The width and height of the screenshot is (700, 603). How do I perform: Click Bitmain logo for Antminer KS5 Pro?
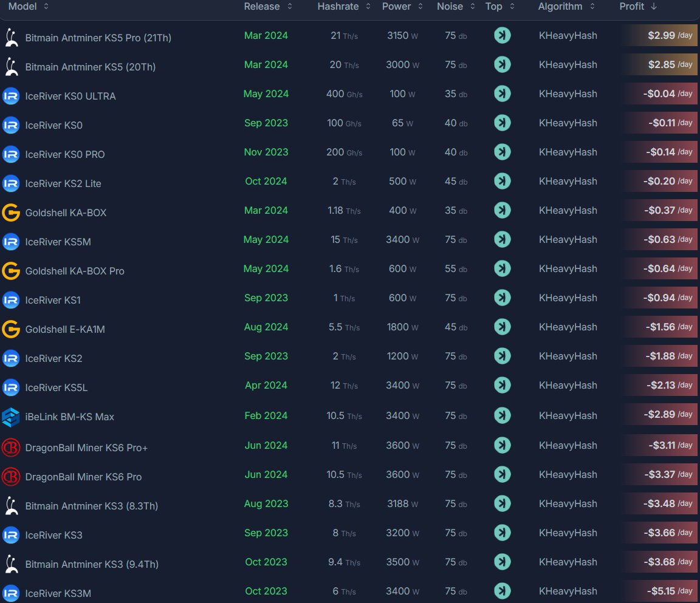(11, 38)
